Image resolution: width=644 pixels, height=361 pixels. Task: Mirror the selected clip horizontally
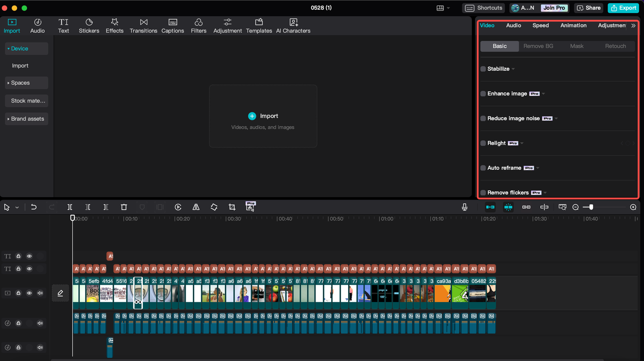pos(196,207)
